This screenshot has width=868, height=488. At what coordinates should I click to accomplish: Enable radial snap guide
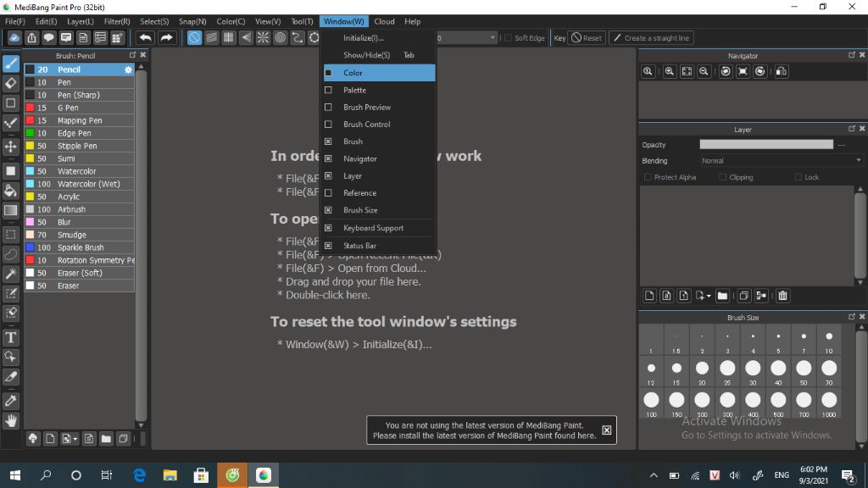click(263, 37)
